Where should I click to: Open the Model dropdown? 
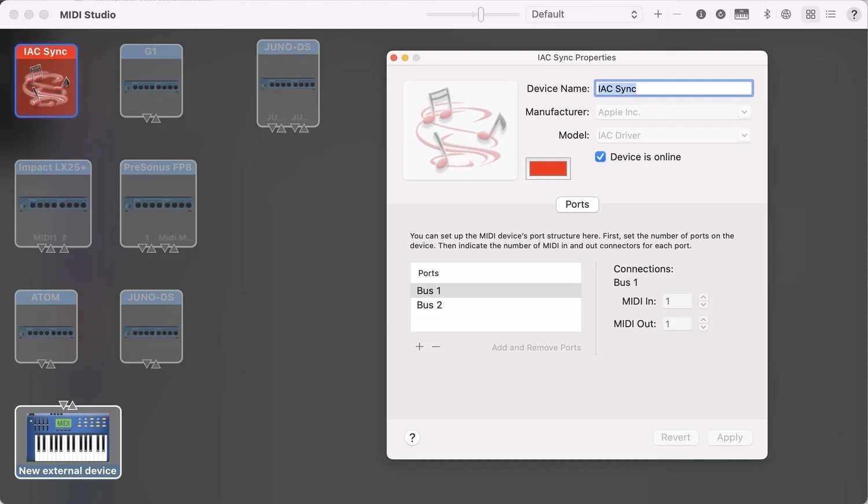point(745,135)
